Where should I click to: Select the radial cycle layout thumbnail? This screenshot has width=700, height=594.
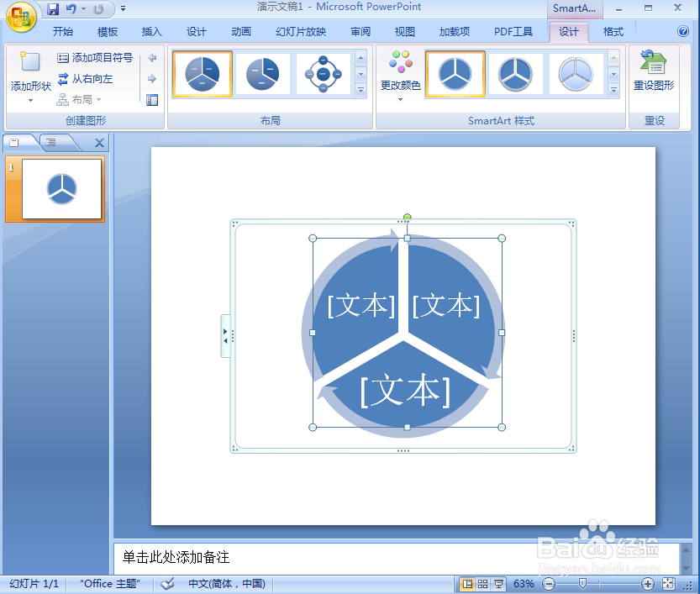pyautogui.click(x=324, y=74)
